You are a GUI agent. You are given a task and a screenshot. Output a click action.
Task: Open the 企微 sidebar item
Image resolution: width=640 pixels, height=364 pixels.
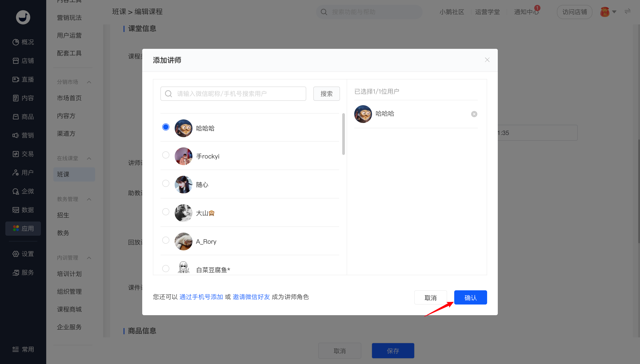(23, 191)
